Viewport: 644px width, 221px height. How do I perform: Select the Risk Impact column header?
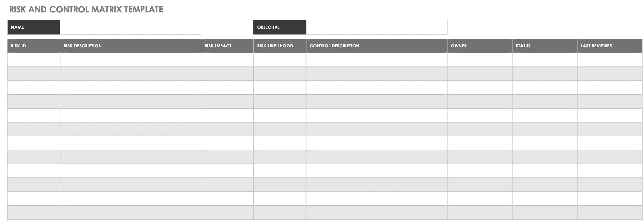coord(227,46)
